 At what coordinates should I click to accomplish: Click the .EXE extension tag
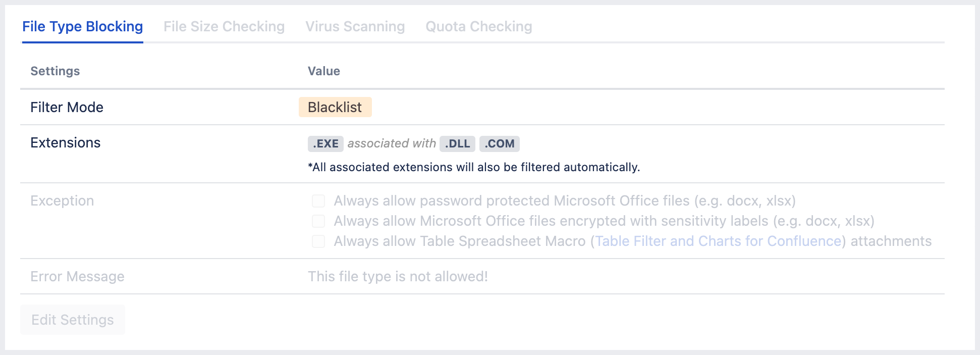pos(325,143)
